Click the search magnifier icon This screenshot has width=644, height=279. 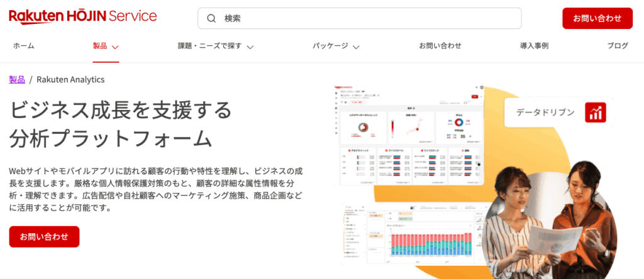211,18
